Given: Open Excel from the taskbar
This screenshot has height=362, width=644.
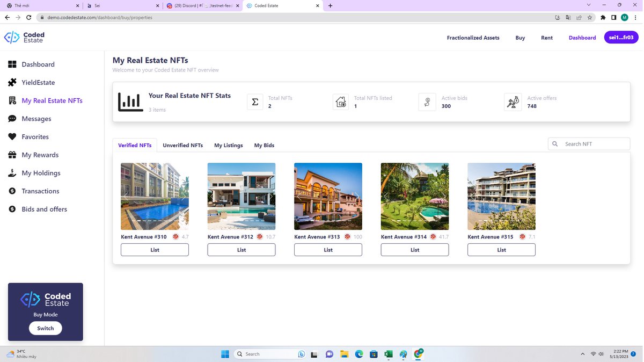Looking at the screenshot, I should (x=389, y=354).
